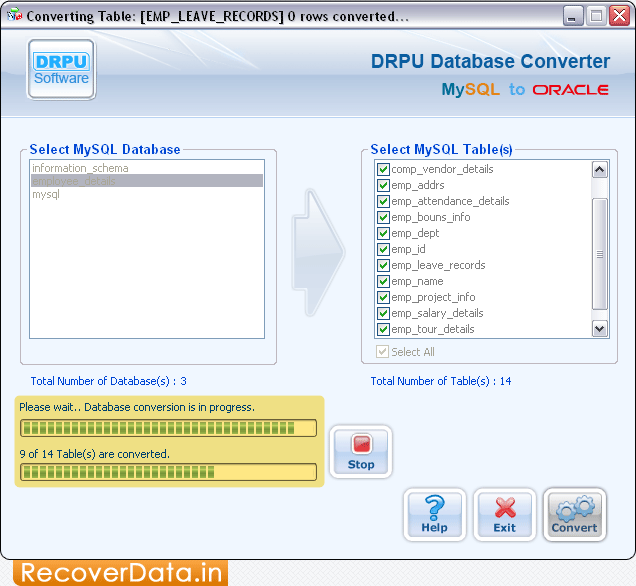This screenshot has height=586, width=636.
Task: Uncheck the emp_dept checkbox
Action: [x=383, y=233]
